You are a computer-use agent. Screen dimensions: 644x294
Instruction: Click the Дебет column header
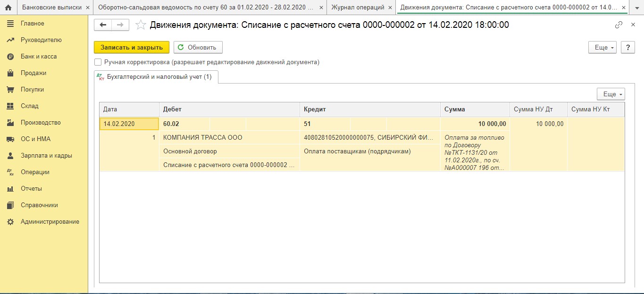[x=229, y=109]
